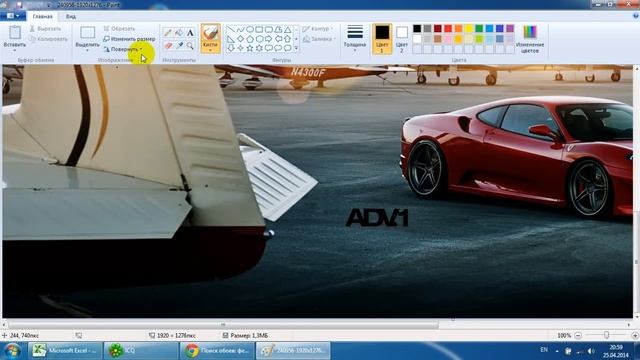The height and width of the screenshot is (360, 640).
Task: Choose the rounded rectangle shape
Action: (x=269, y=30)
